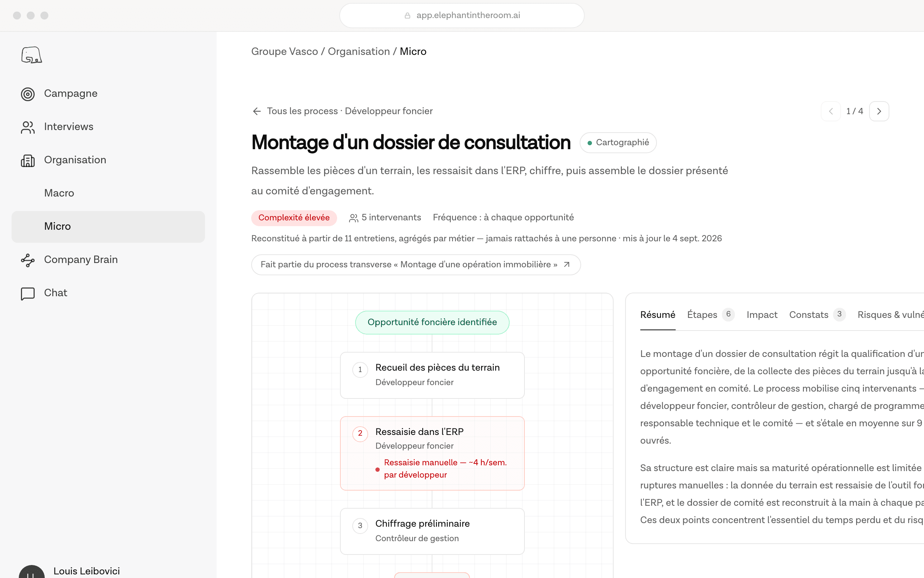924x578 pixels.
Task: Go to next process chevron
Action: (x=879, y=111)
